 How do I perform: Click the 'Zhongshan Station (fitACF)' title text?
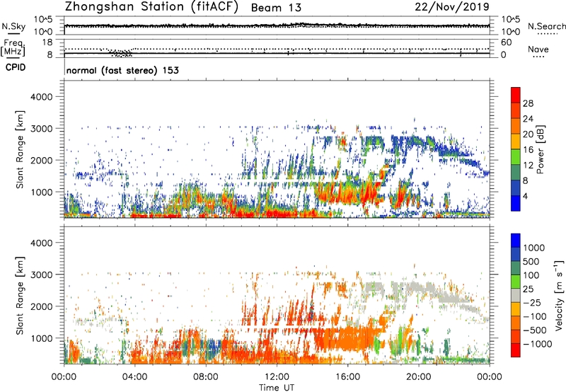152,6
